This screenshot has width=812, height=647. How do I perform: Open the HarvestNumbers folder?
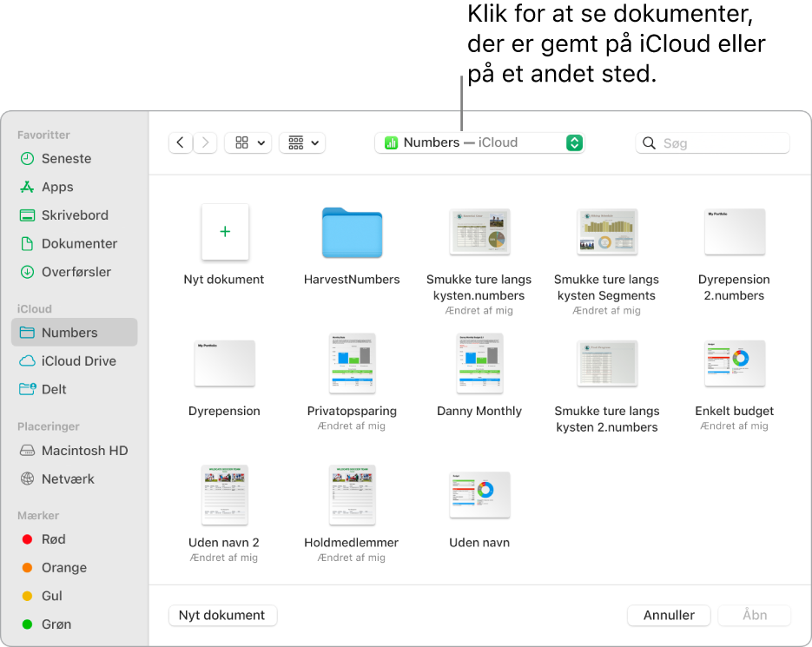click(x=352, y=233)
